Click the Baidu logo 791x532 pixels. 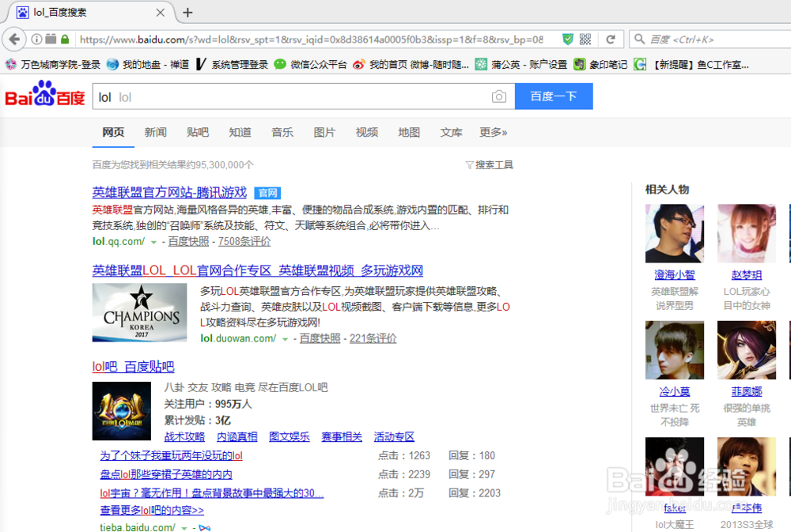pos(44,94)
